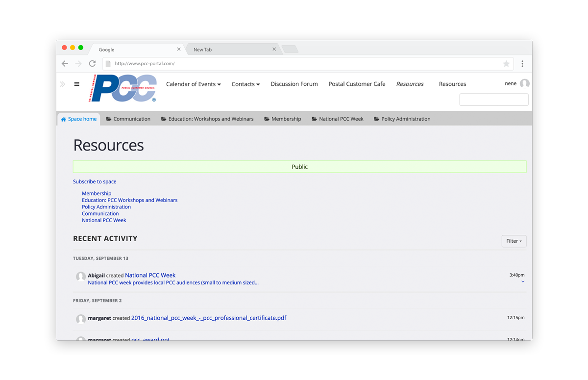
Task: Click the browser address bar URL
Action: coord(145,64)
